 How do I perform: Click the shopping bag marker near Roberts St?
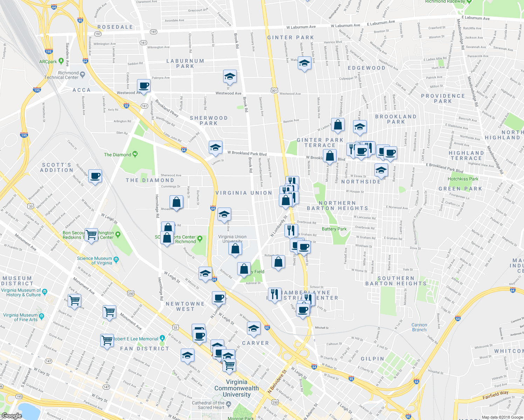pos(278,262)
